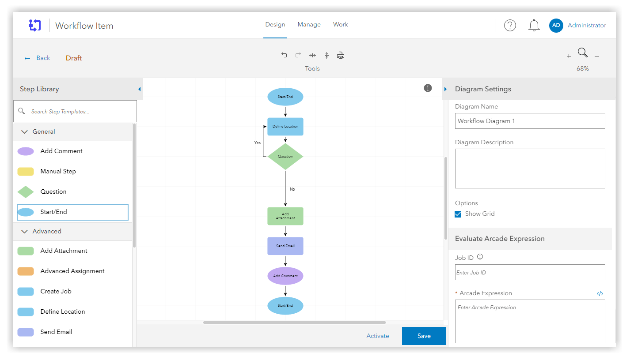Click the Activate link
This screenshot has width=634, height=364.
pyautogui.click(x=378, y=336)
